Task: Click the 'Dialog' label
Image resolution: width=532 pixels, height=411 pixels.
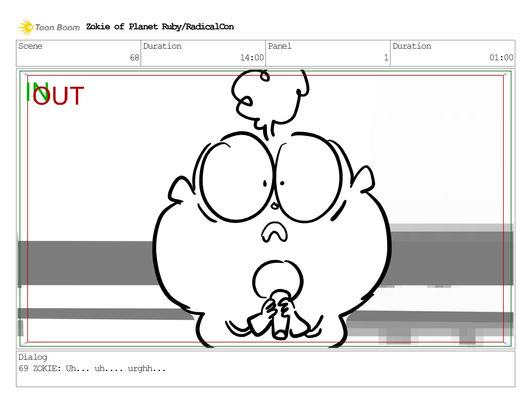Action: (x=33, y=357)
